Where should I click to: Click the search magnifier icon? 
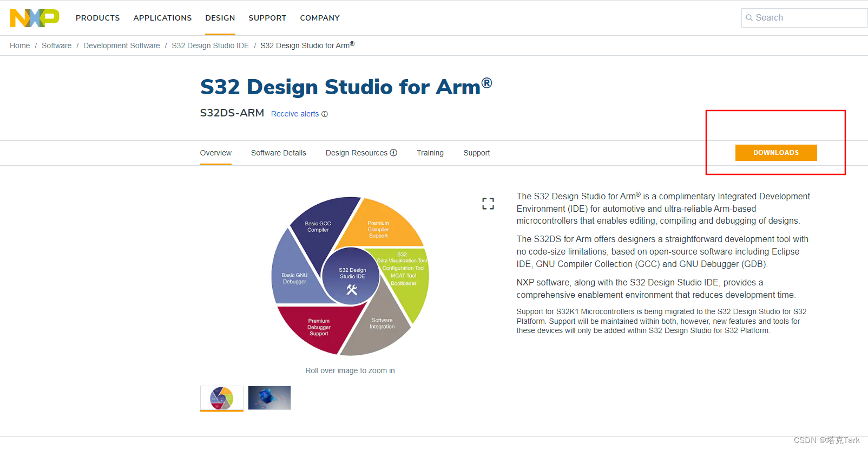(749, 18)
